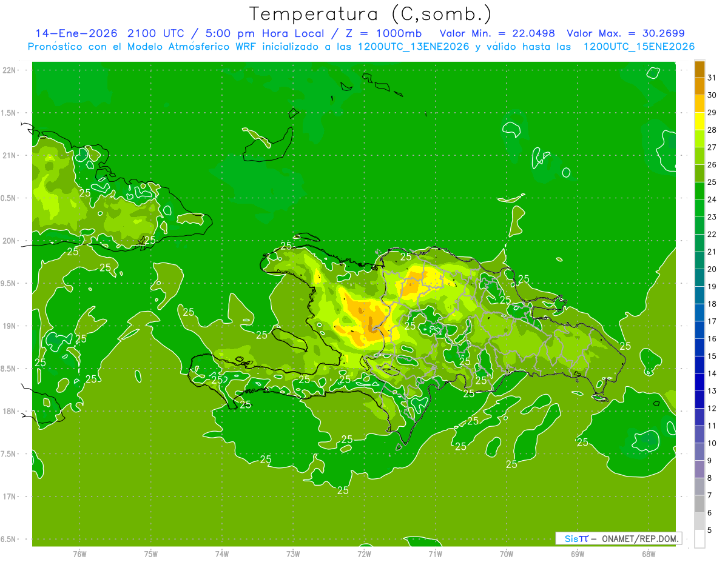Click the '20N' latitude label
Screen dimensions: 728x562
tap(10, 241)
